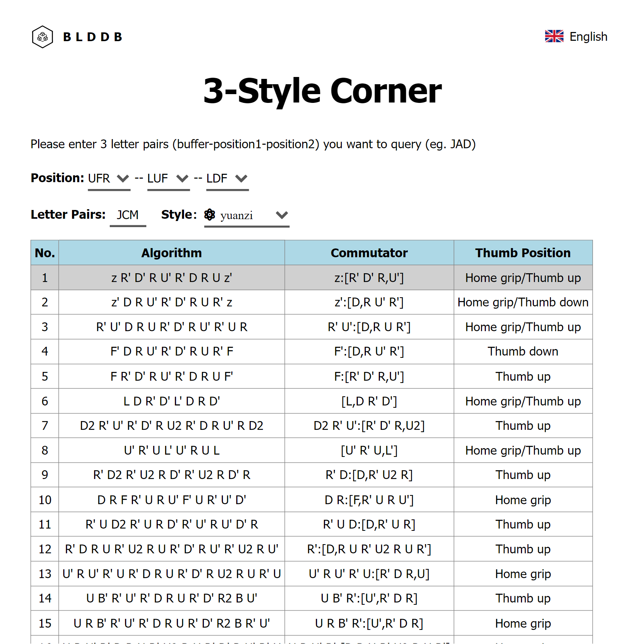Select the U' R' U L' U' R U L algorithm

171,450
